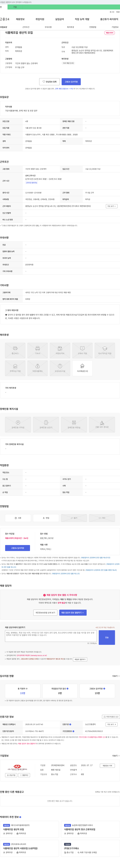Select the 직원대출제도 welfare icon
Image resolution: width=120 pixels, height=868 pixels.
tap(37, 368)
